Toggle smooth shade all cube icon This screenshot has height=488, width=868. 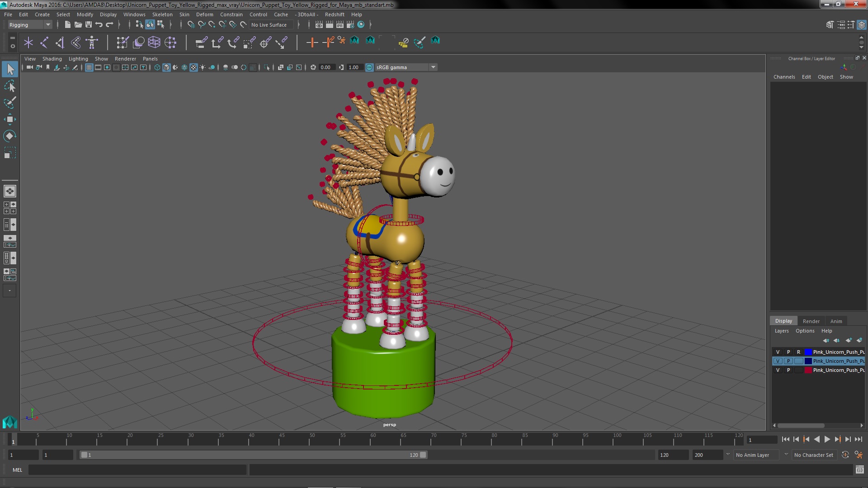coord(166,67)
